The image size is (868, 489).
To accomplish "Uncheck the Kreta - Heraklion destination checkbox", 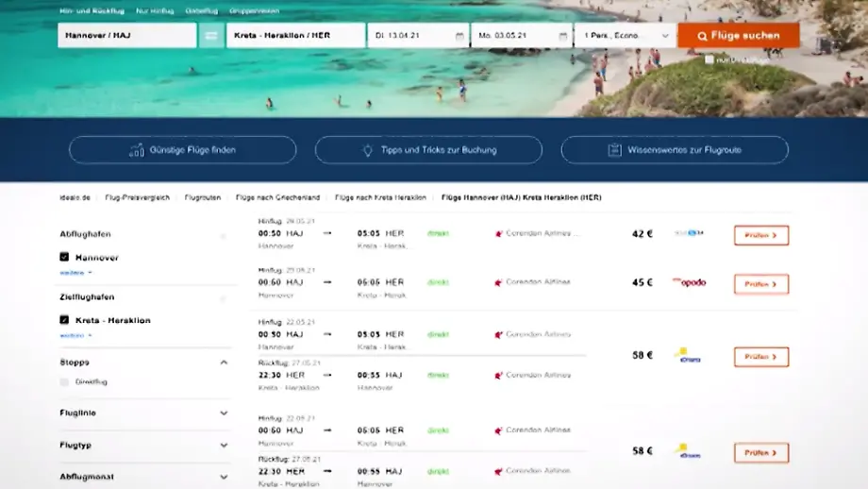I will click(x=64, y=320).
